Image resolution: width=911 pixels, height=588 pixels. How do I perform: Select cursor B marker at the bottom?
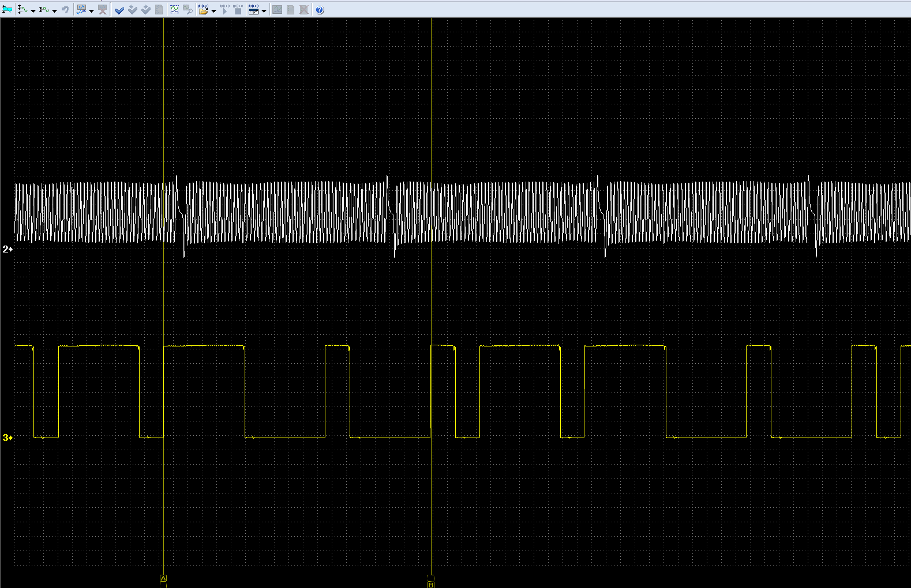[431, 585]
